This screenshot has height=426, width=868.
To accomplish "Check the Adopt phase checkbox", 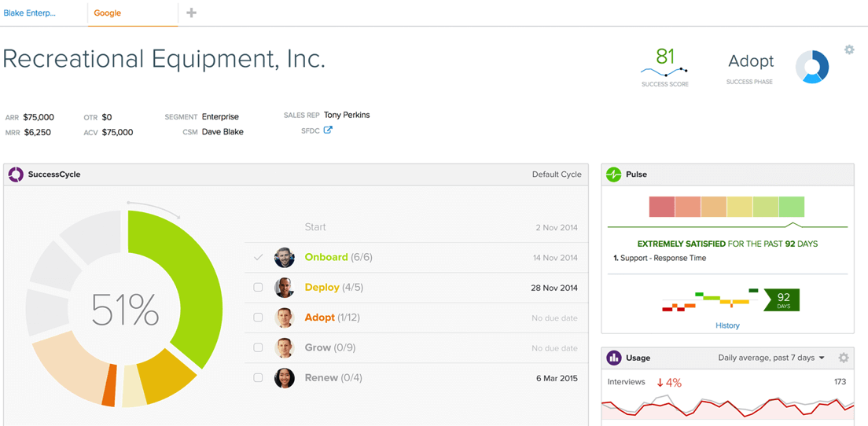I will tap(258, 318).
